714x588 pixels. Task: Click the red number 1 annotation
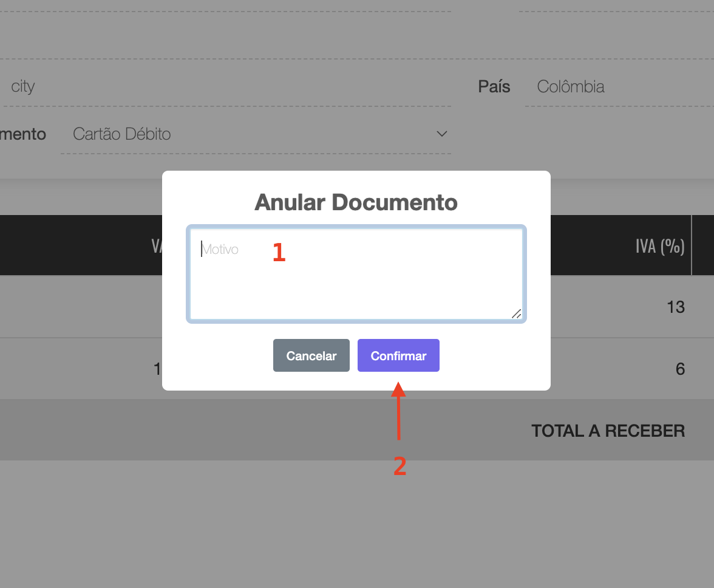pyautogui.click(x=279, y=253)
